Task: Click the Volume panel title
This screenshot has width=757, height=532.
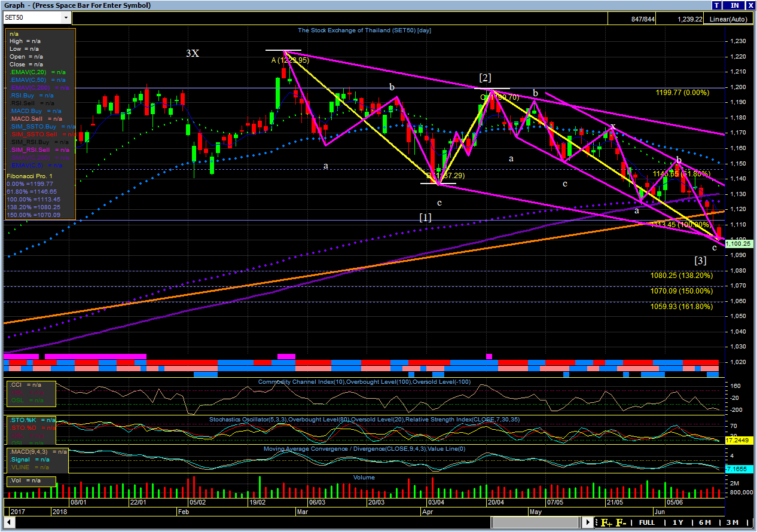Action: [364, 478]
